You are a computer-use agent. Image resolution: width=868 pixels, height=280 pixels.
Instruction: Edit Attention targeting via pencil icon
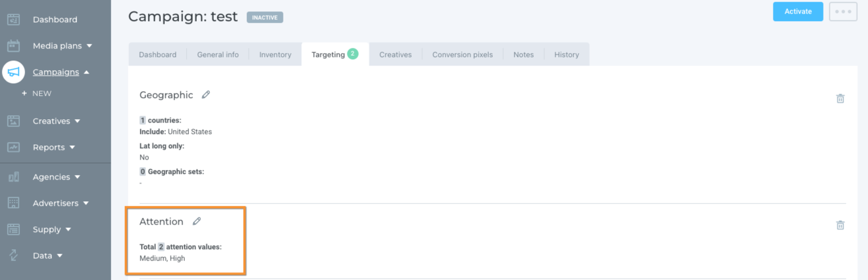[x=197, y=221]
